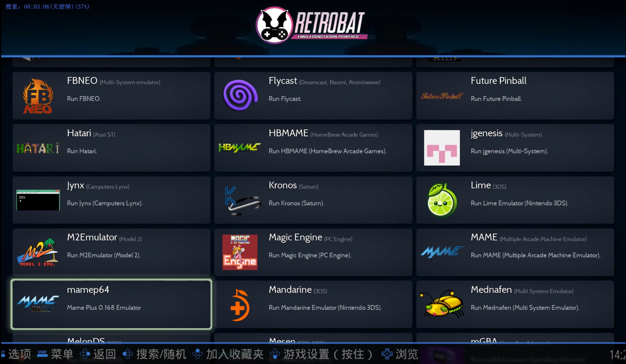Open the 菜单 START menu option
The height and width of the screenshot is (364, 626).
point(55,354)
